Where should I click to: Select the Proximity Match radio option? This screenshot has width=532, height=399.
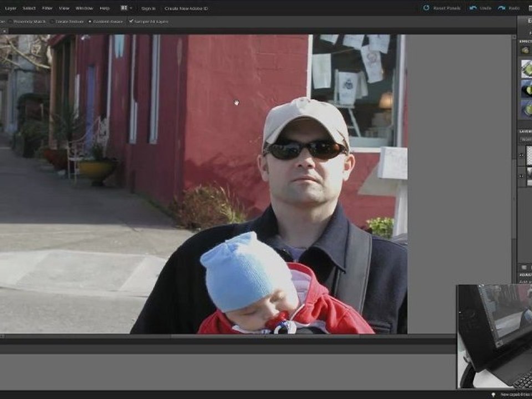click(x=27, y=22)
